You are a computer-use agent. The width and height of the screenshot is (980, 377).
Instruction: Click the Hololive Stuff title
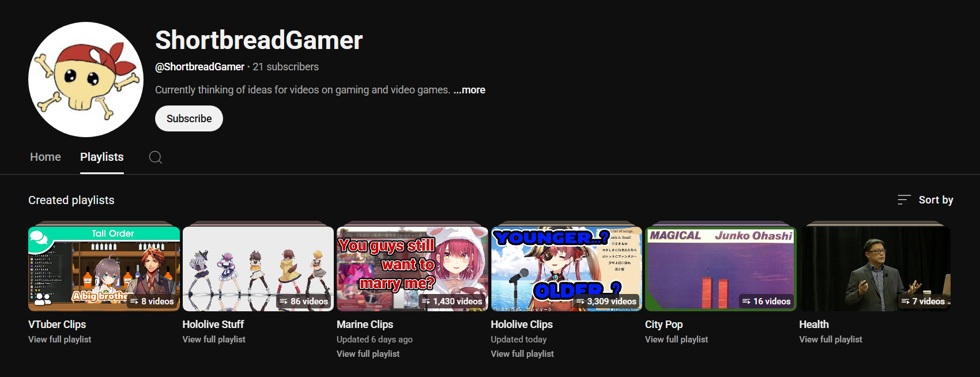pos(213,325)
